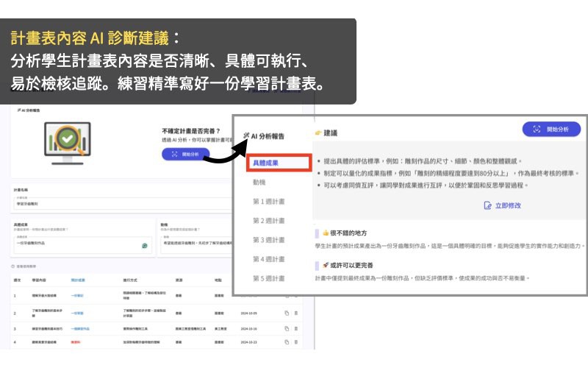Click the 立即修改 edit icon
The height and width of the screenshot is (368, 588).
[x=487, y=205]
